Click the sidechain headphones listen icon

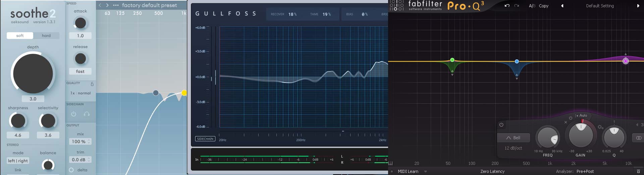(x=87, y=114)
